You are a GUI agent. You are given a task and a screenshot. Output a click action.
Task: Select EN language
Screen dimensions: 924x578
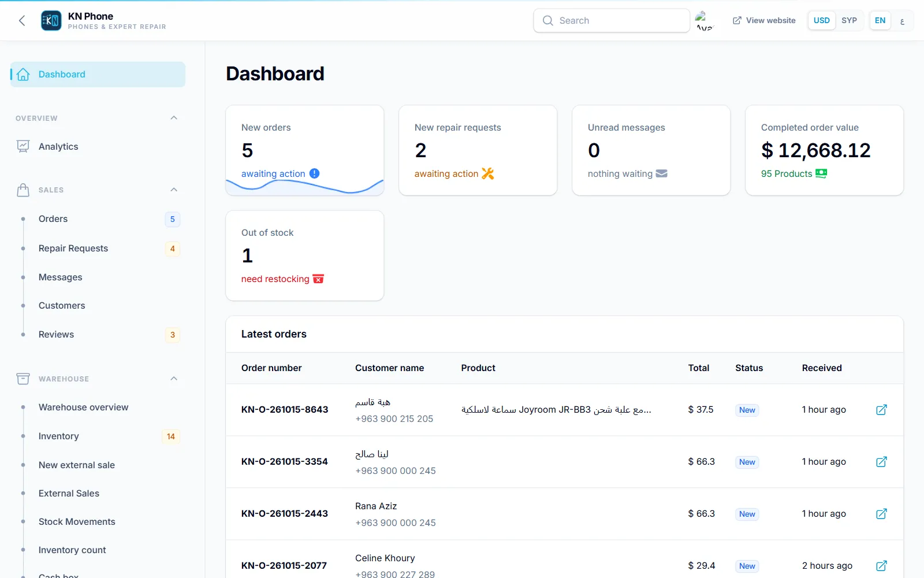880,20
